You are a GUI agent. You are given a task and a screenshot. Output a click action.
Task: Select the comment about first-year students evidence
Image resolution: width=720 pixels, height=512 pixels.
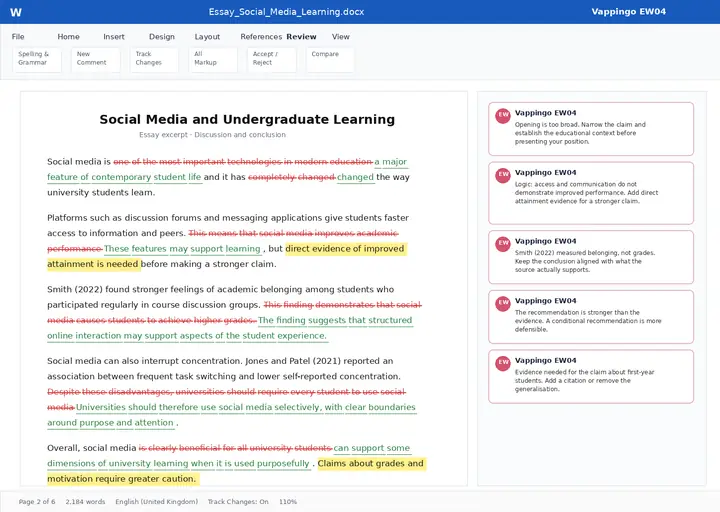coord(591,377)
